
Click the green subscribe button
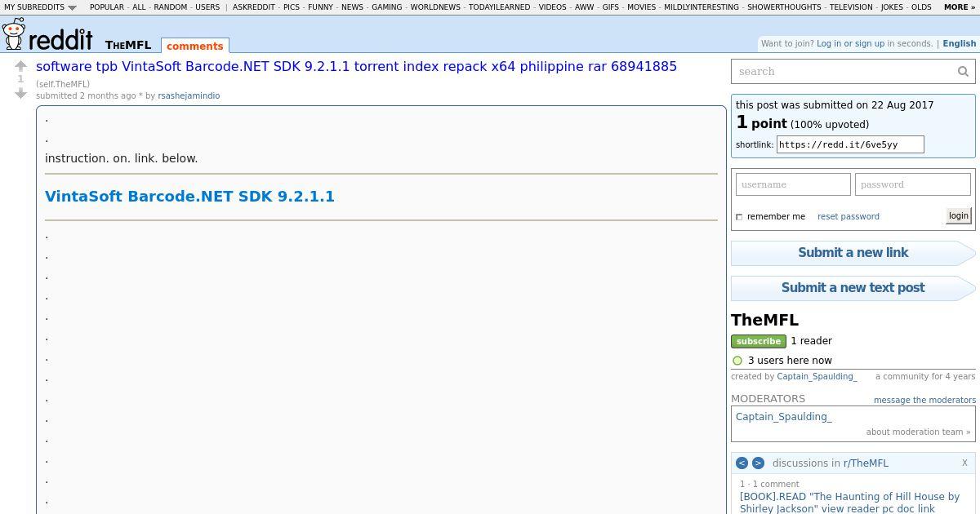coord(758,341)
